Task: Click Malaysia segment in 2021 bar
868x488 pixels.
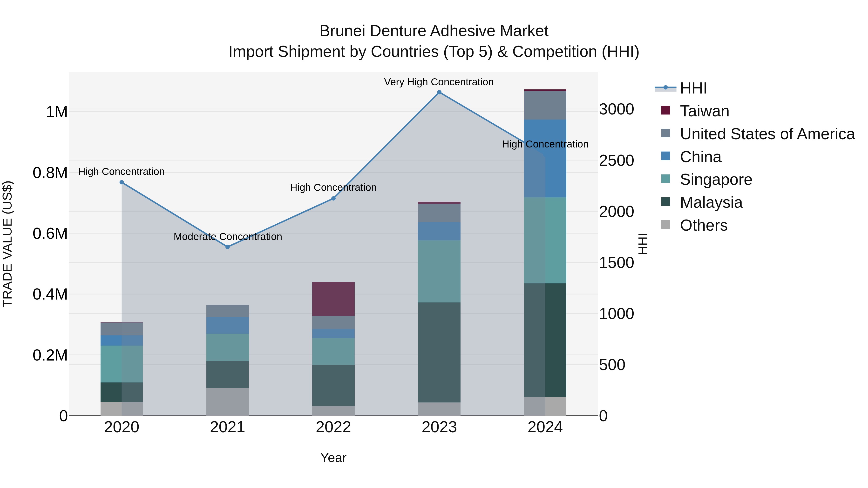Action: pyautogui.click(x=227, y=374)
